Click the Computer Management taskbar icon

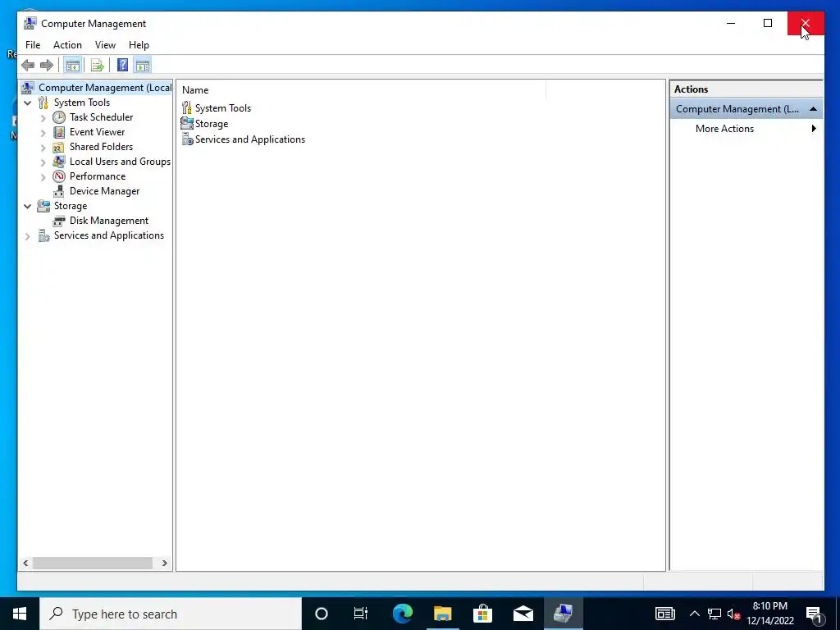pos(563,614)
